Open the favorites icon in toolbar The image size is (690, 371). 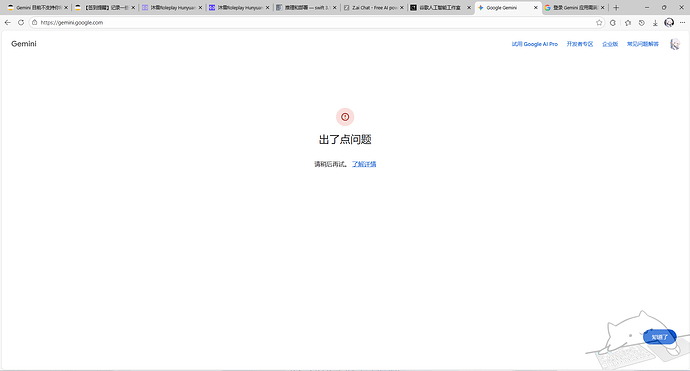click(x=628, y=23)
